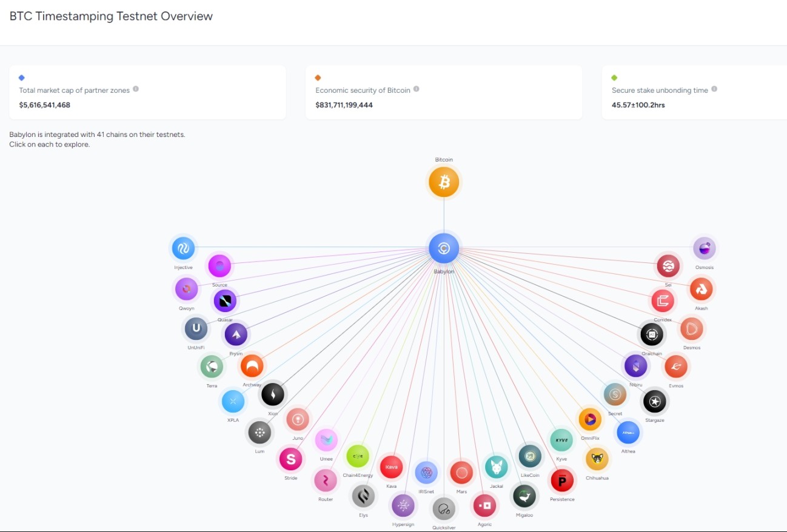The height and width of the screenshot is (532, 787).
Task: Click info icon beside Economic security of Bitcoin
Action: [x=417, y=89]
